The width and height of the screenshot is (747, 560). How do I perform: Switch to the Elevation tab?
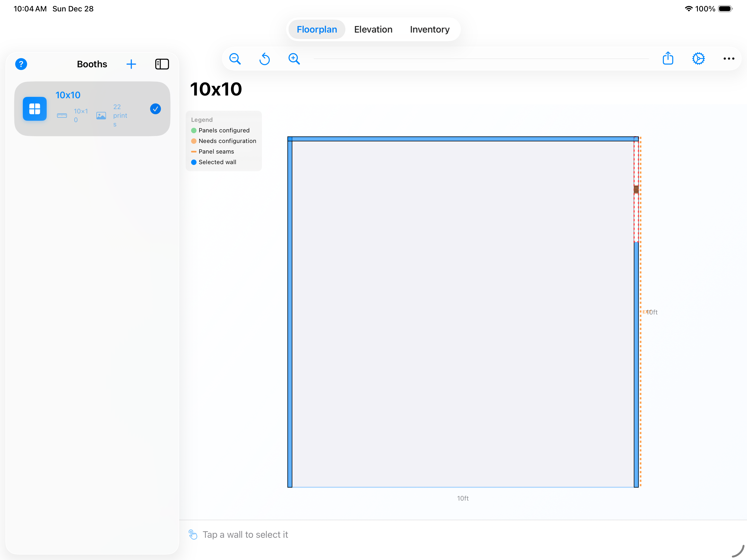tap(373, 29)
